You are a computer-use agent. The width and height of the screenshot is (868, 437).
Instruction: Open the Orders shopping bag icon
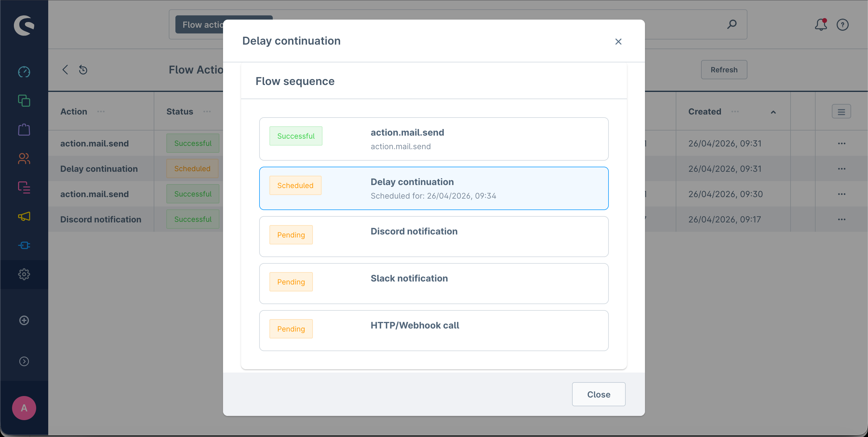click(x=24, y=130)
